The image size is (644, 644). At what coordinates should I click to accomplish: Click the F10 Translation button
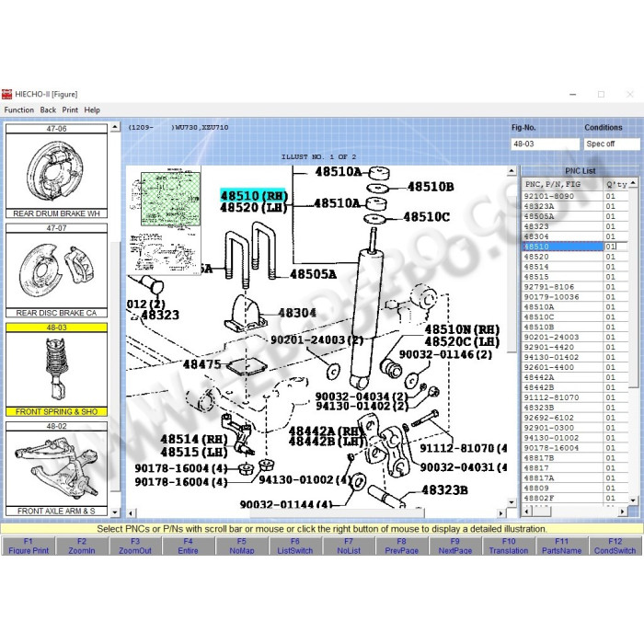509,546
